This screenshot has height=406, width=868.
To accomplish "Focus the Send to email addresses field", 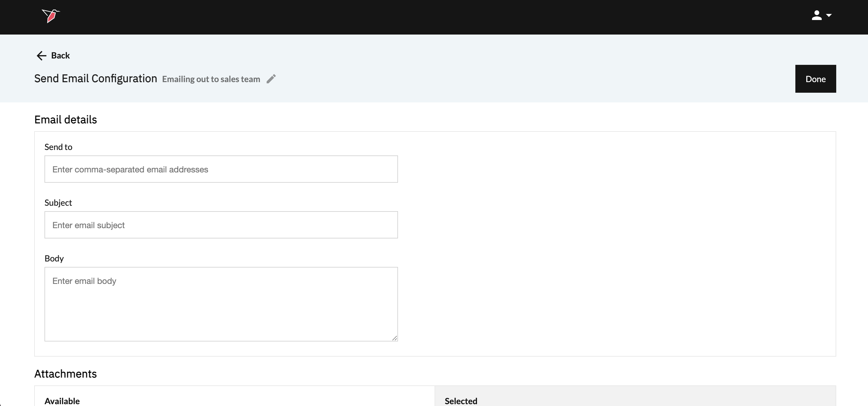I will 221,169.
